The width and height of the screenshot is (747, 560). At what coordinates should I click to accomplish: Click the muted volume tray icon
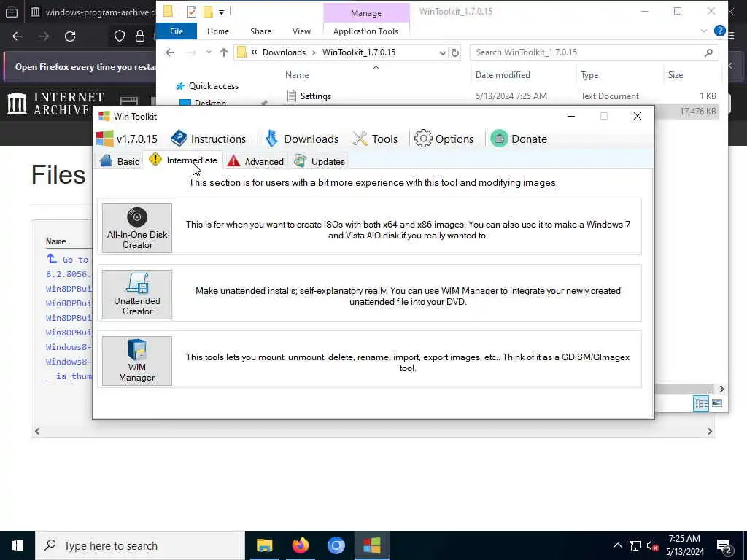[652, 545]
